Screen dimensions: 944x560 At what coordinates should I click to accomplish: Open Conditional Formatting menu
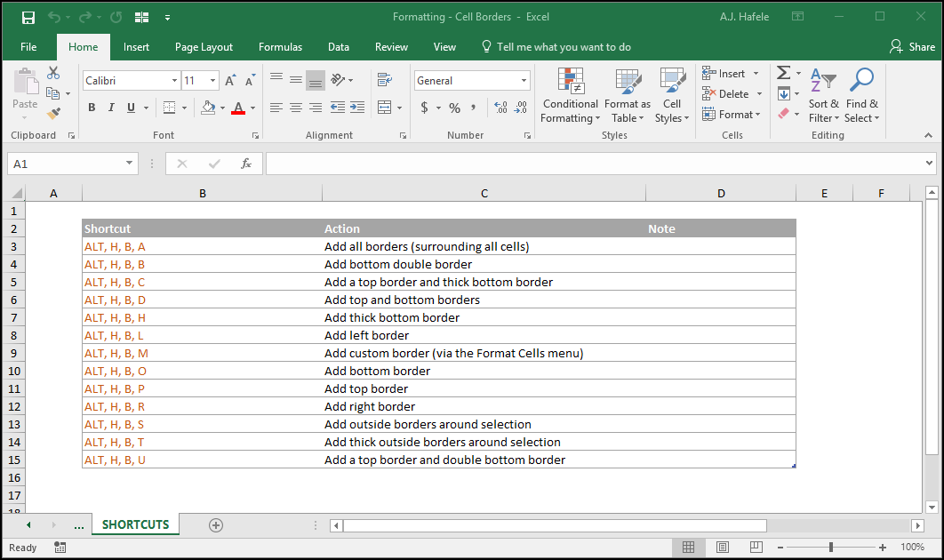[570, 95]
